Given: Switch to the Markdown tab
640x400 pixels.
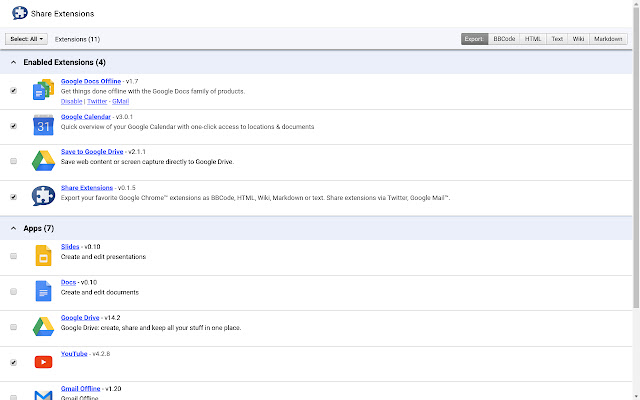Looking at the screenshot, I should coord(608,39).
